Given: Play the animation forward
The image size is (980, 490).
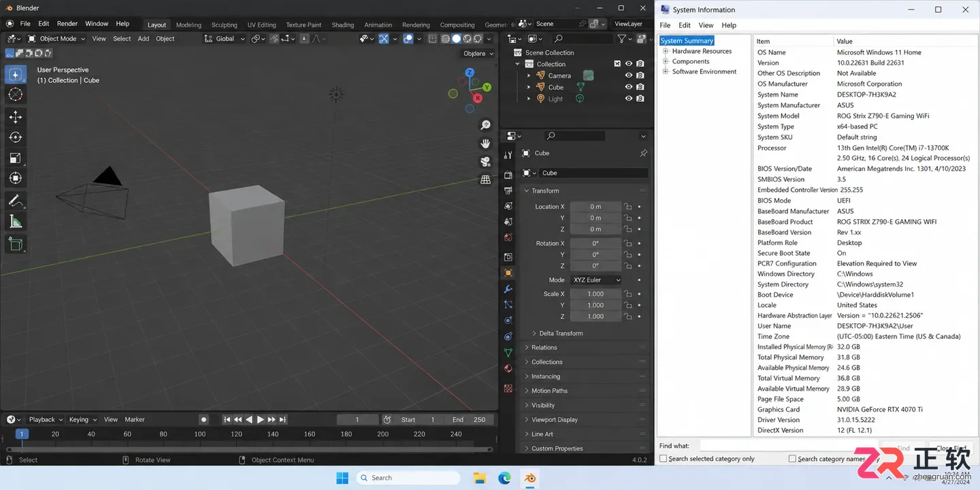Looking at the screenshot, I should pos(260,420).
